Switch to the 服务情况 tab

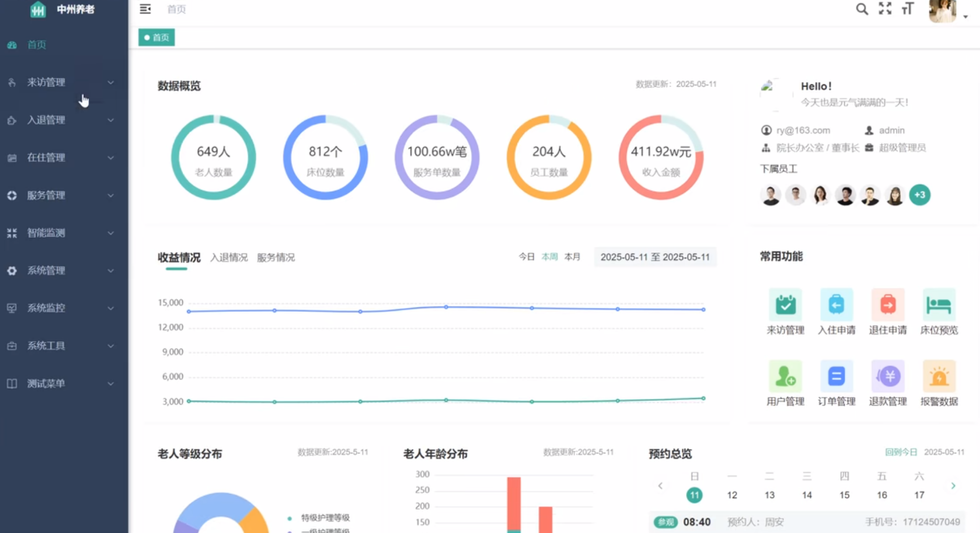(276, 257)
